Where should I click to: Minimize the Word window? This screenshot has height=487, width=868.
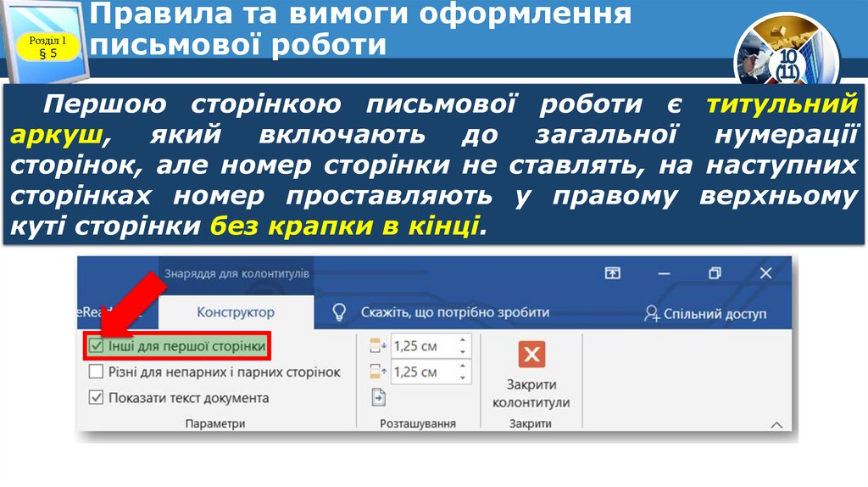pyautogui.click(x=664, y=273)
